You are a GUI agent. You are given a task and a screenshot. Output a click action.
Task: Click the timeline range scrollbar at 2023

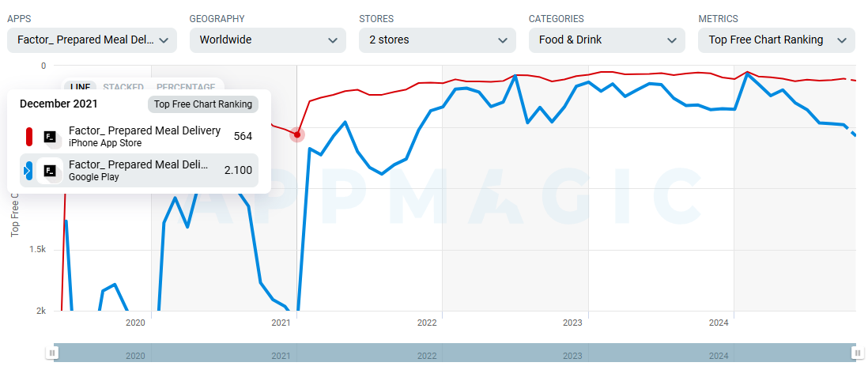tap(572, 356)
